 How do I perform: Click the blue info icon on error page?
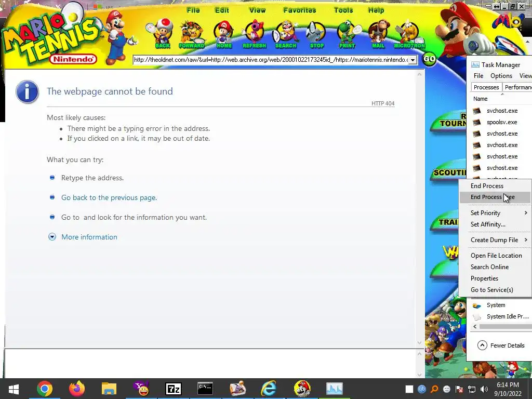pos(27,91)
